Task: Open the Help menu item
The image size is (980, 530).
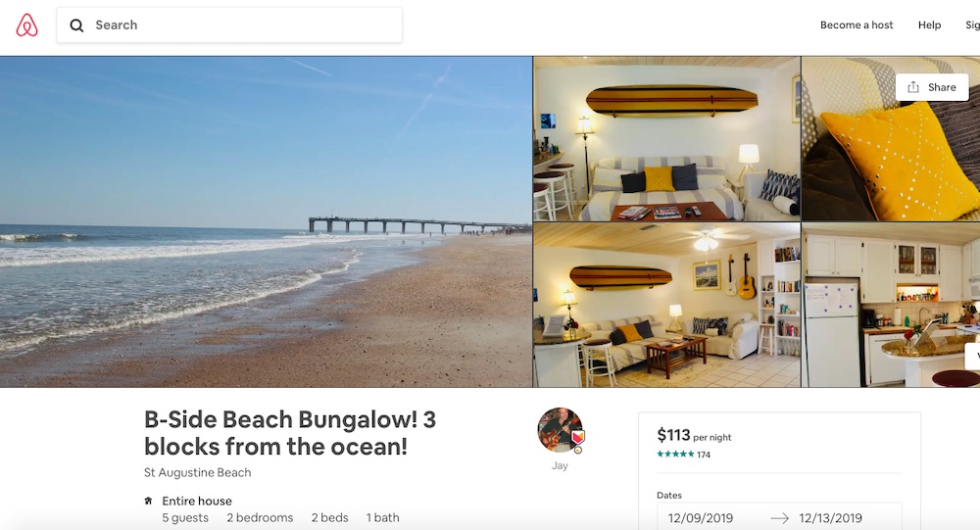Action: point(929,25)
